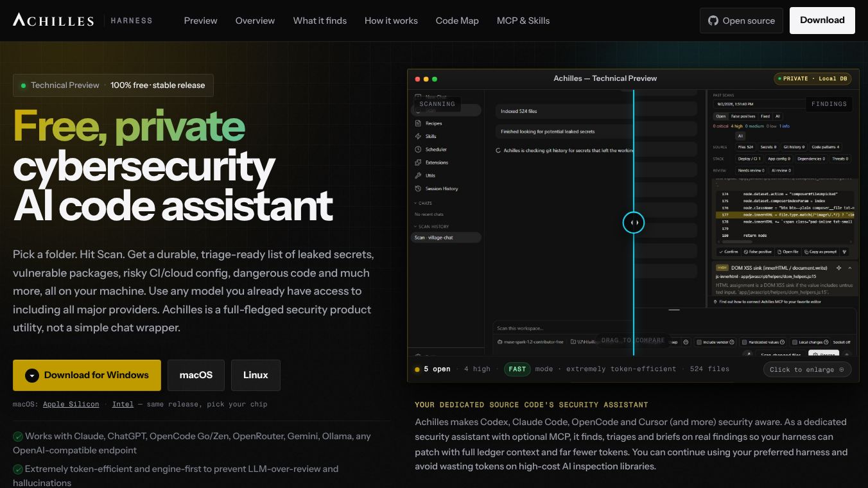This screenshot has height=488, width=868.
Task: Go to the What it finds section
Action: tap(320, 21)
